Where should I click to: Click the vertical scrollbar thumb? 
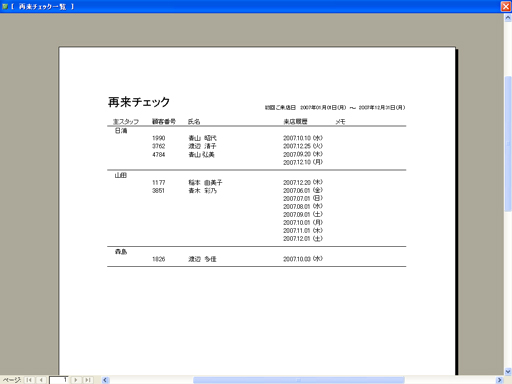coord(508,144)
